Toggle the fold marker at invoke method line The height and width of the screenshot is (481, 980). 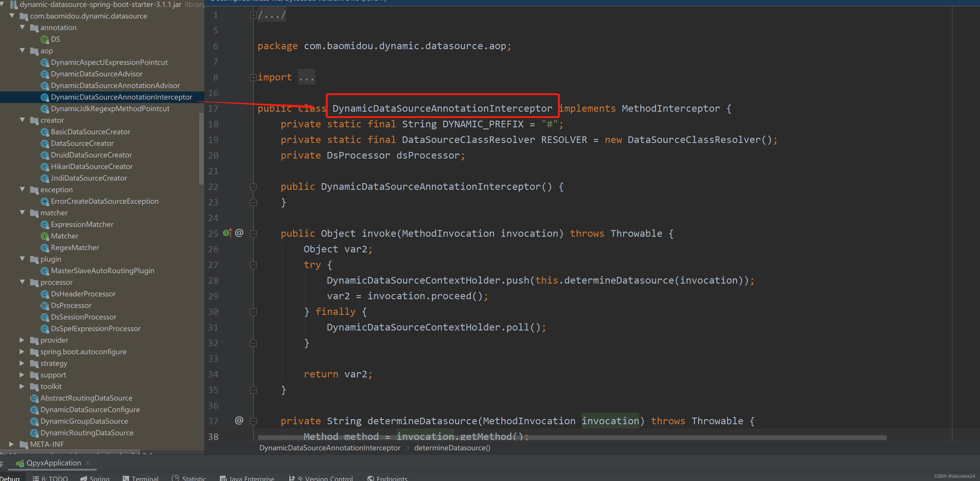(253, 234)
